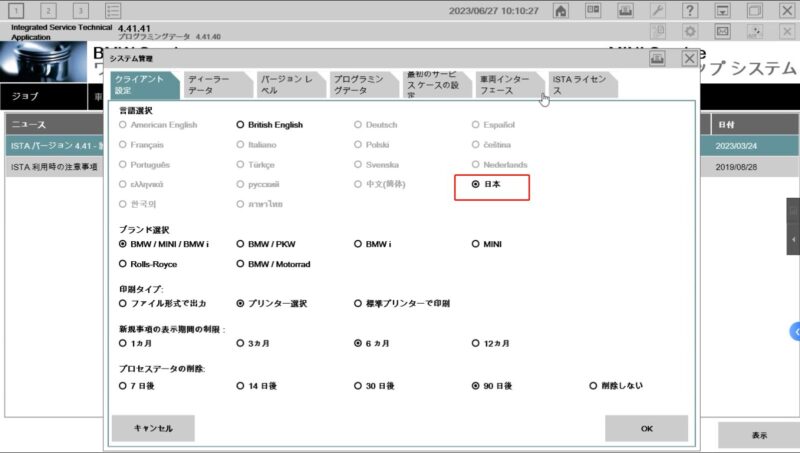Set display limit to 3ヵ月

(253, 343)
